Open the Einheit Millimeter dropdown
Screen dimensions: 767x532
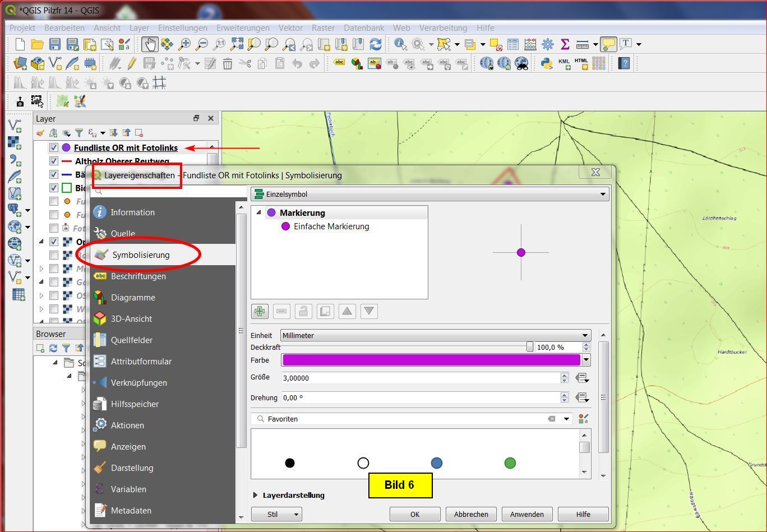point(435,336)
